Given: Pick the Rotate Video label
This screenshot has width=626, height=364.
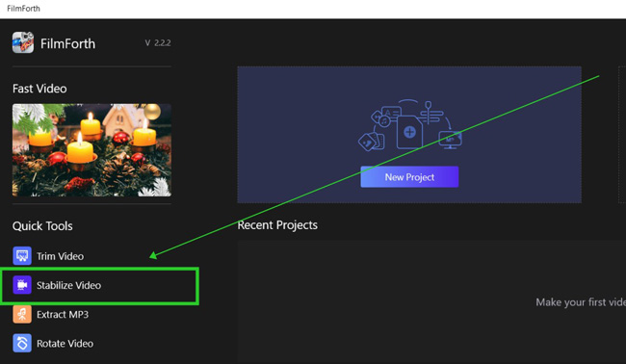Looking at the screenshot, I should [65, 344].
